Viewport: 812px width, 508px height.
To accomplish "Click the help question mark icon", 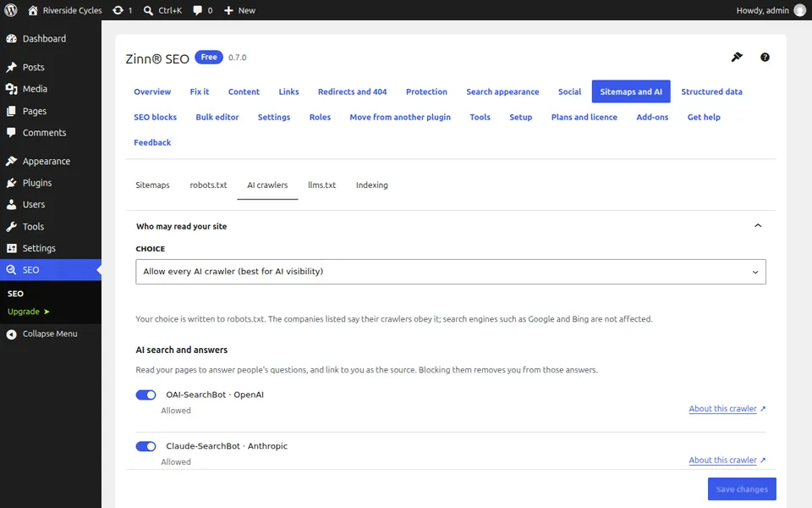I will point(765,58).
